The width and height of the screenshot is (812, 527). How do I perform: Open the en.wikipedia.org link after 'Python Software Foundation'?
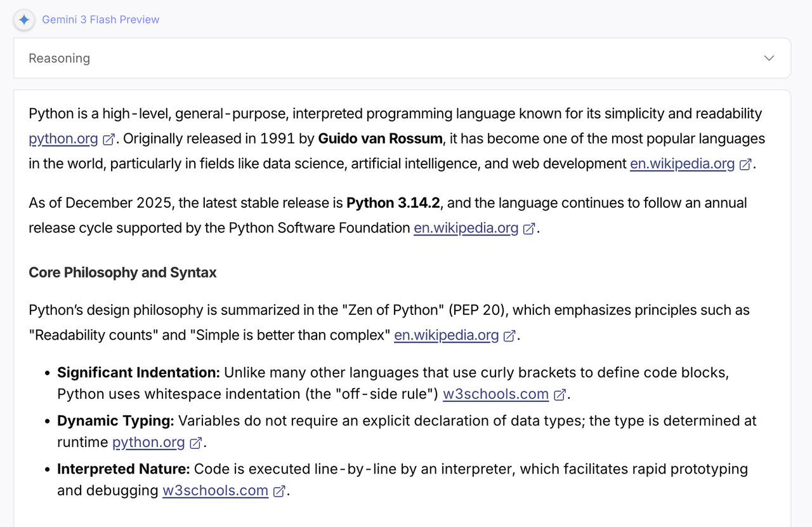pos(466,227)
